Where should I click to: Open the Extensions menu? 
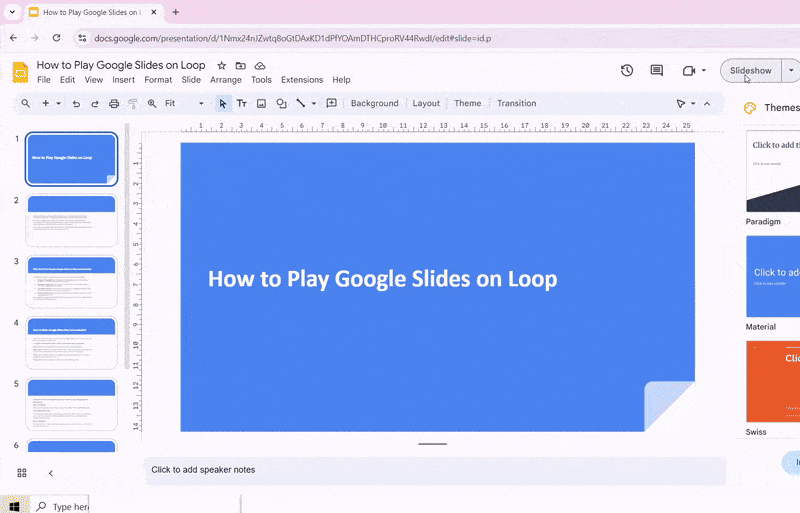click(301, 80)
